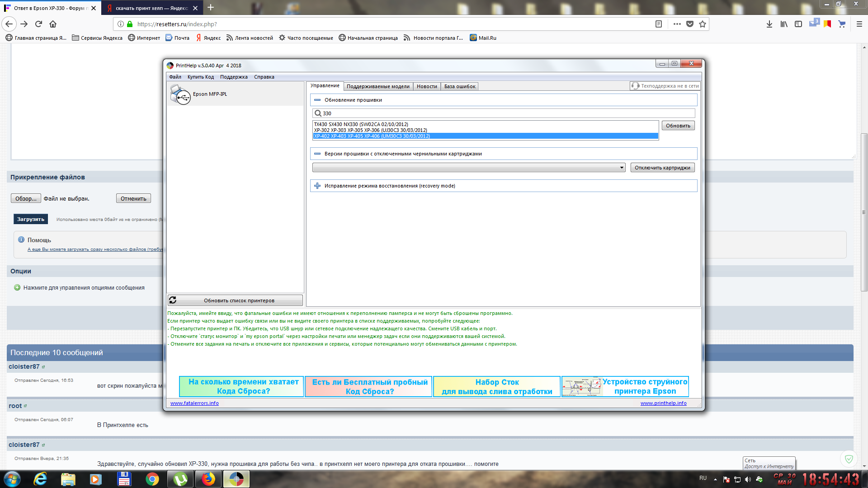
Task: Open the browser home page
Action: [53, 24]
